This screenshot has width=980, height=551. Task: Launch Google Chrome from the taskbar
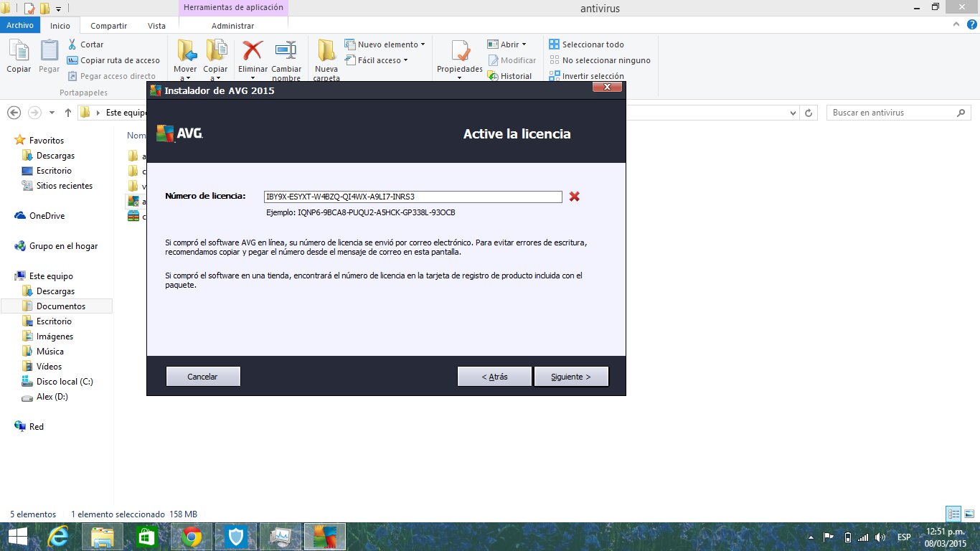click(x=192, y=536)
